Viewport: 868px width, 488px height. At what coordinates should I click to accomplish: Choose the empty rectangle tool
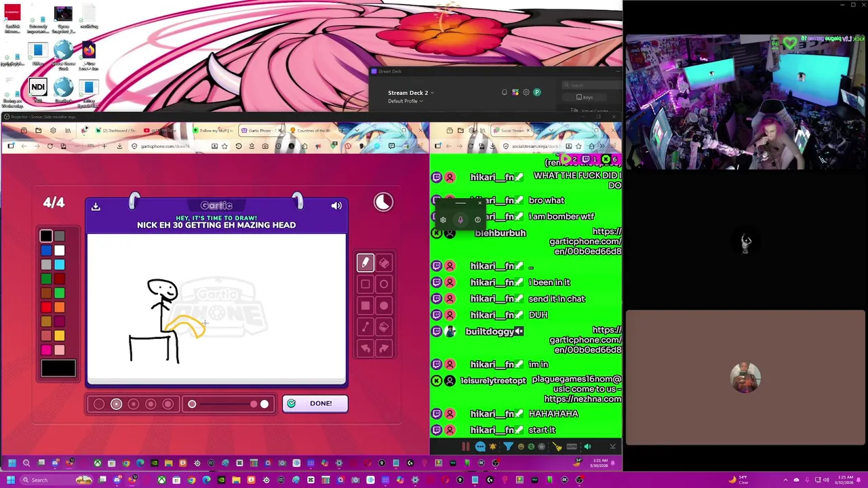[366, 285]
